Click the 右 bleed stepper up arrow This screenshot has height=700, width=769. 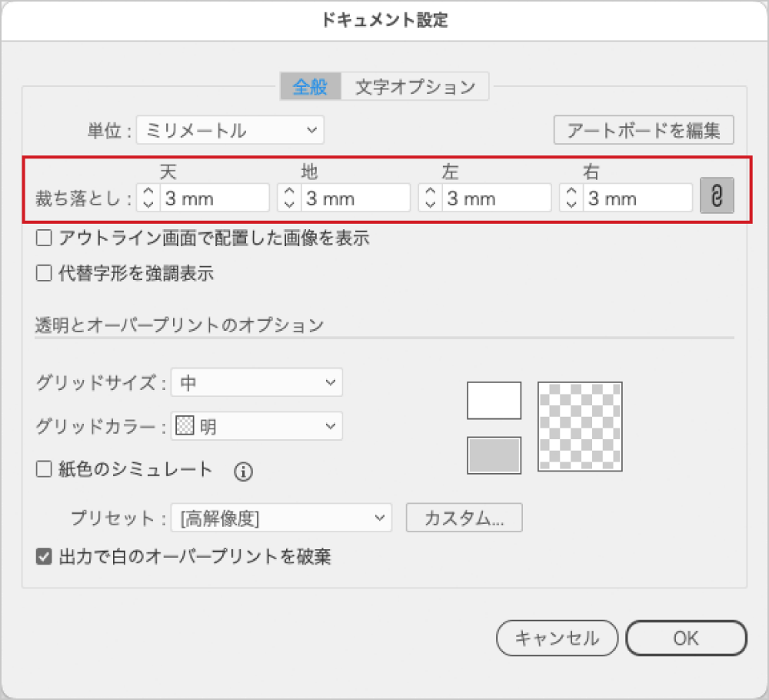[570, 192]
